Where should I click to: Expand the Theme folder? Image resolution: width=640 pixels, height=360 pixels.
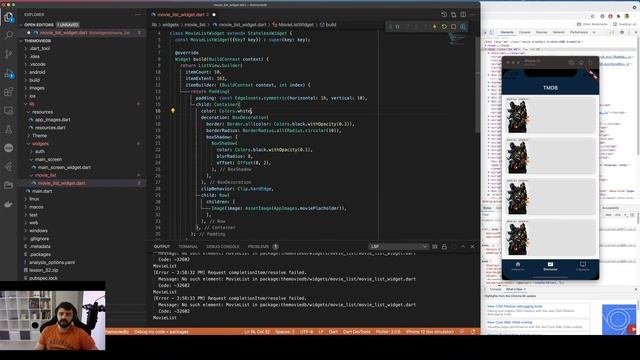[x=39, y=136]
